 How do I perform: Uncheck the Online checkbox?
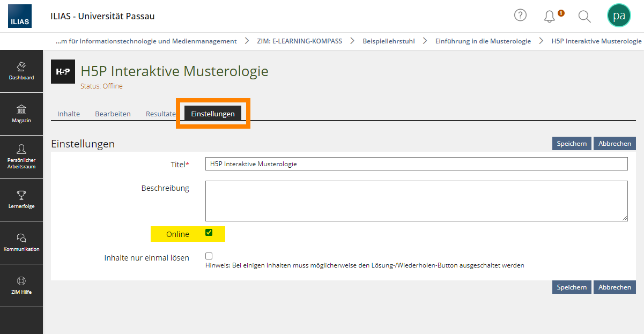(209, 233)
